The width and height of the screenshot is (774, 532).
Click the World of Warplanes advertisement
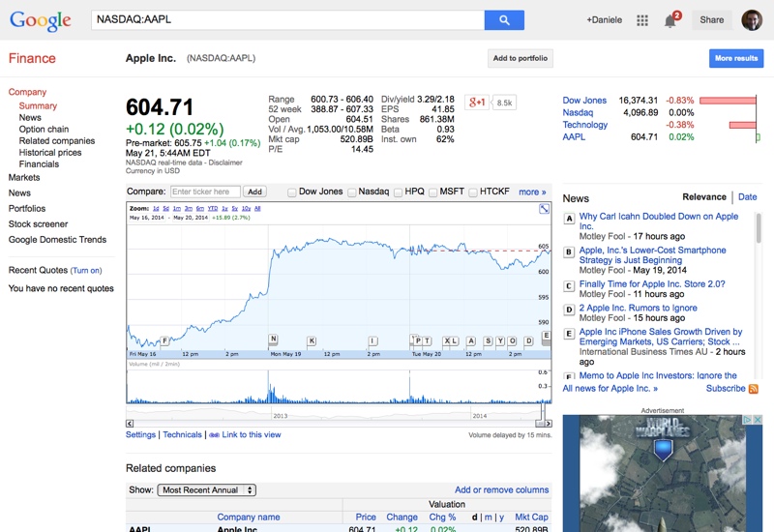coord(663,473)
